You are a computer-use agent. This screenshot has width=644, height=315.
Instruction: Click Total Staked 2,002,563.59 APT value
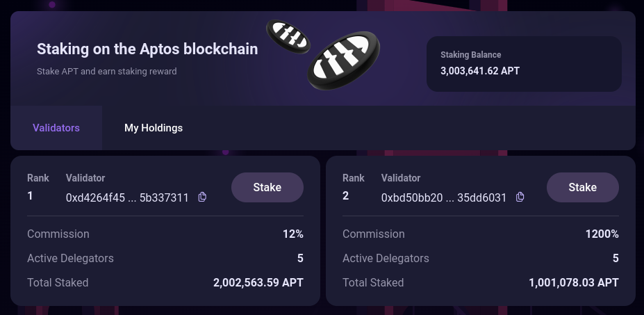click(x=258, y=283)
